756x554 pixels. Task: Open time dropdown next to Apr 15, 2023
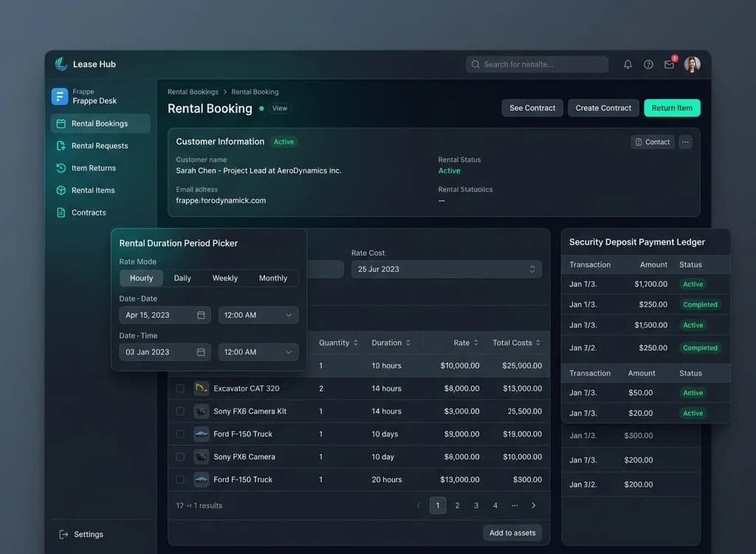[258, 315]
